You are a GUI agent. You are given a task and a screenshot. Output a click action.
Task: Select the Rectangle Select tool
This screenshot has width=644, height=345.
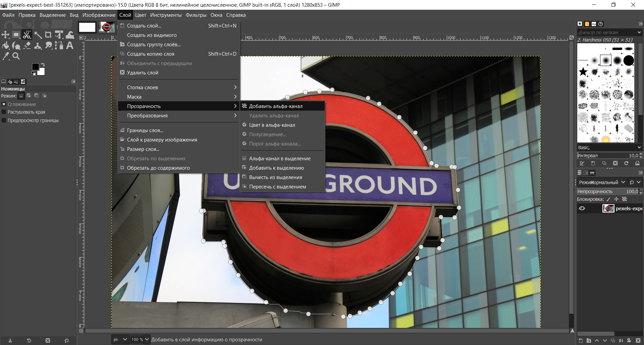[x=16, y=35]
